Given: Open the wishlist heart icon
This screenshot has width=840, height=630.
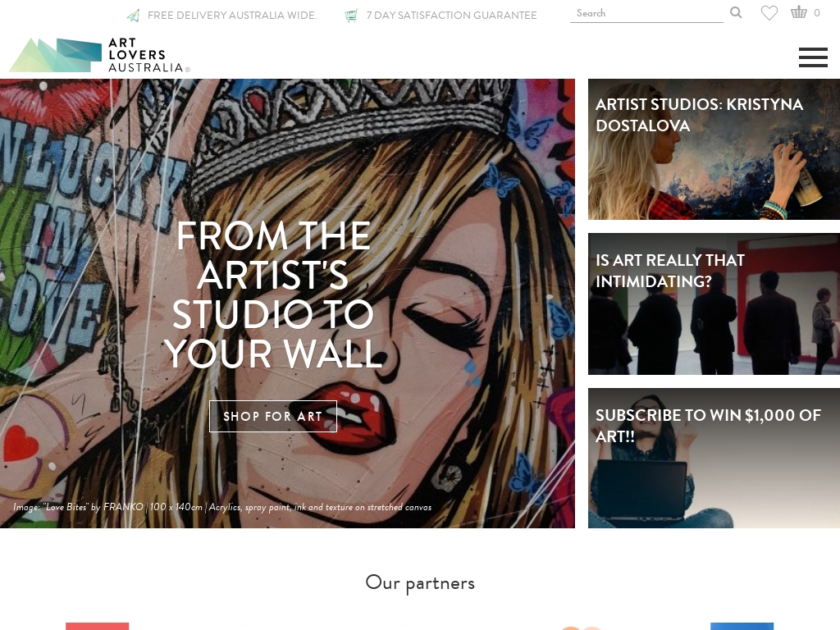Looking at the screenshot, I should click(x=769, y=13).
